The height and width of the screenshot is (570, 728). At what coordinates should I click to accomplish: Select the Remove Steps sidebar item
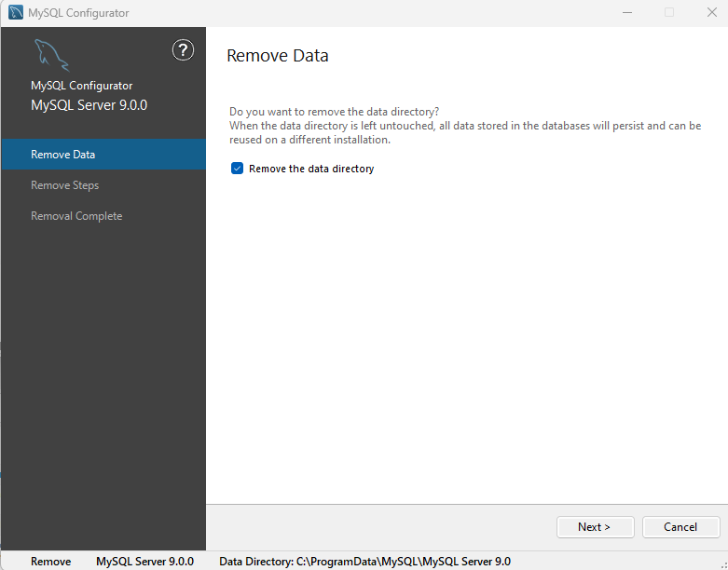(x=103, y=185)
